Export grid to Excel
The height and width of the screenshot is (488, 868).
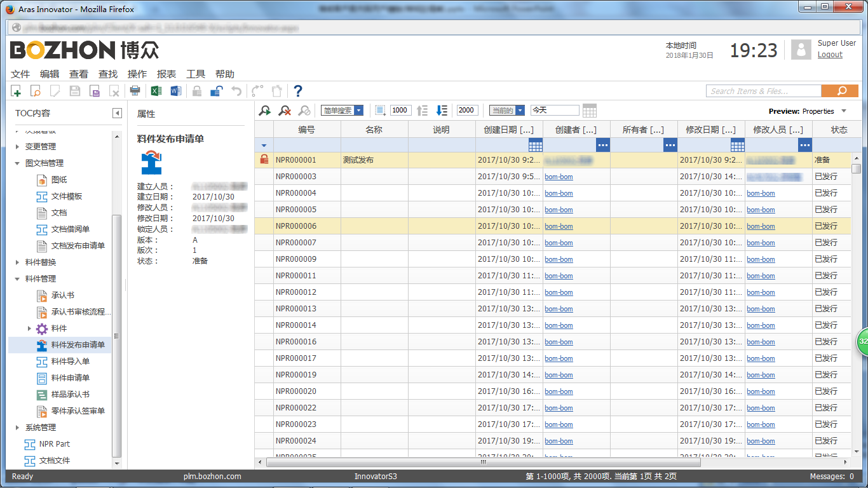[156, 91]
